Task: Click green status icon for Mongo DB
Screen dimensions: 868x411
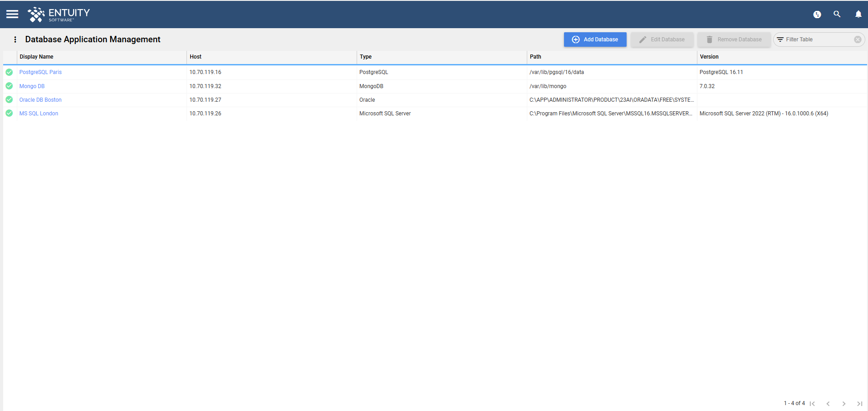Action: click(x=9, y=86)
